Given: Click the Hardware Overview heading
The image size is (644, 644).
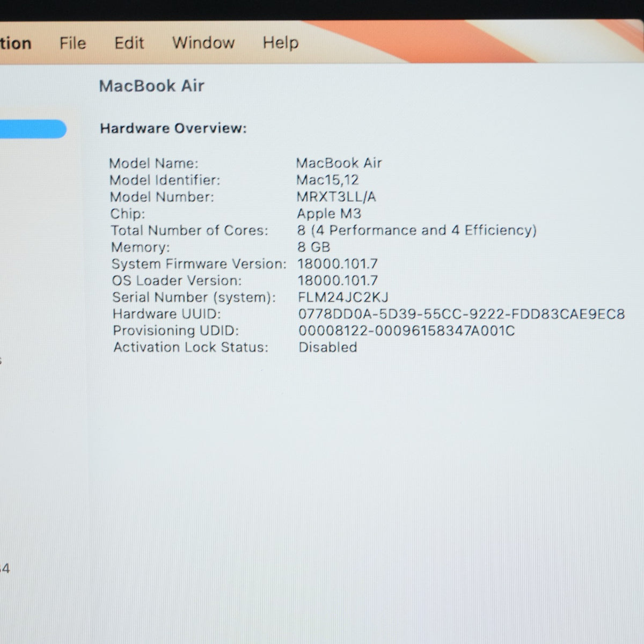Looking at the screenshot, I should coord(173,128).
